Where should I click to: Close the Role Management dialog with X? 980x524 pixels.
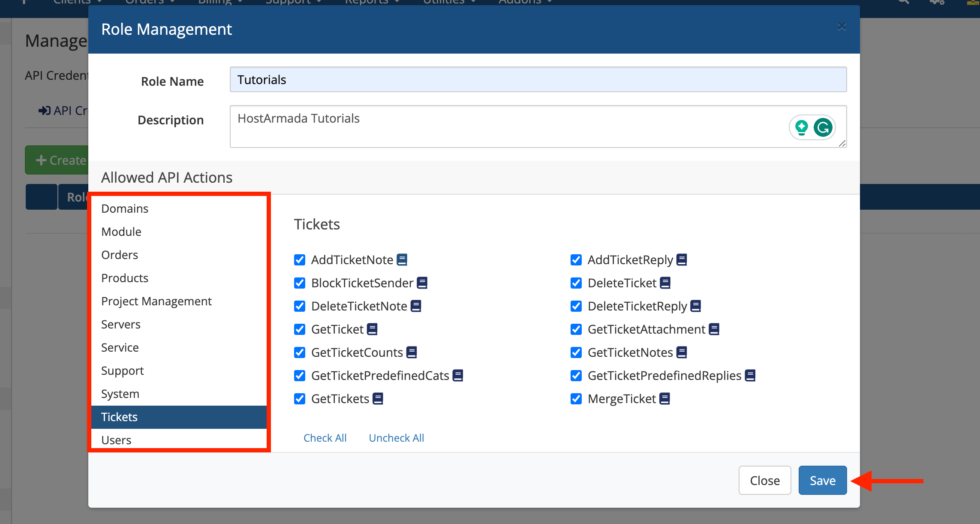(x=842, y=27)
